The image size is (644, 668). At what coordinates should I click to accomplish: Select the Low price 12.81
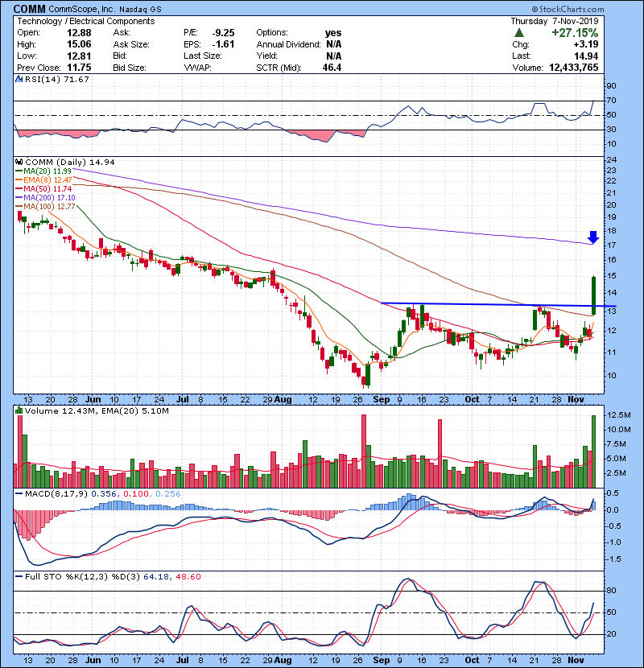(79, 56)
